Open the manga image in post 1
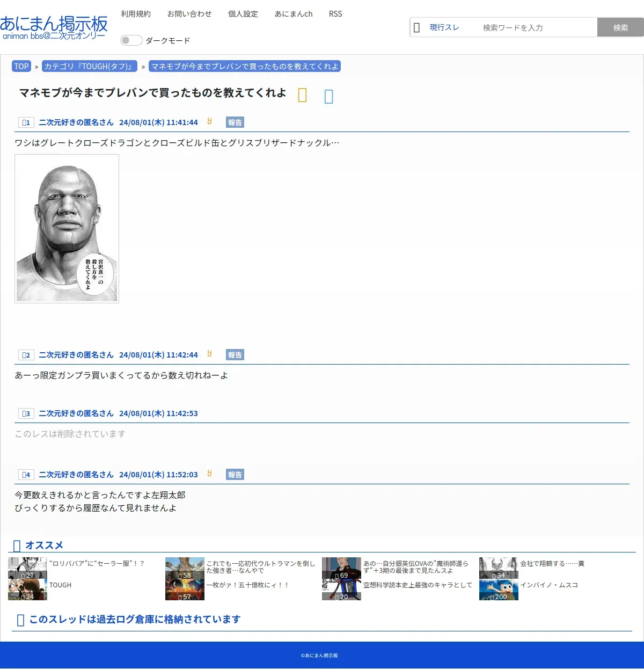644x669 pixels. point(67,229)
